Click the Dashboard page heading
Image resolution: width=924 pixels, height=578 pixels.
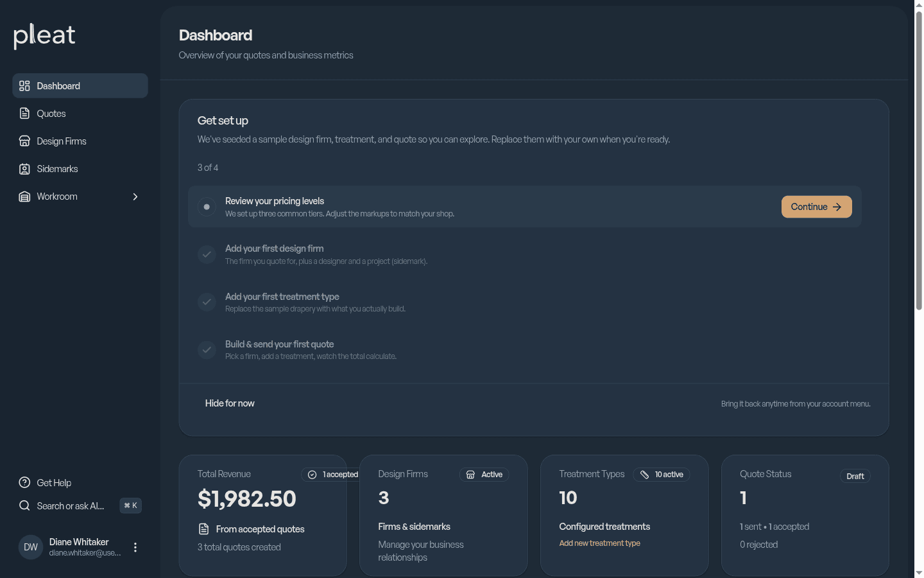216,35
